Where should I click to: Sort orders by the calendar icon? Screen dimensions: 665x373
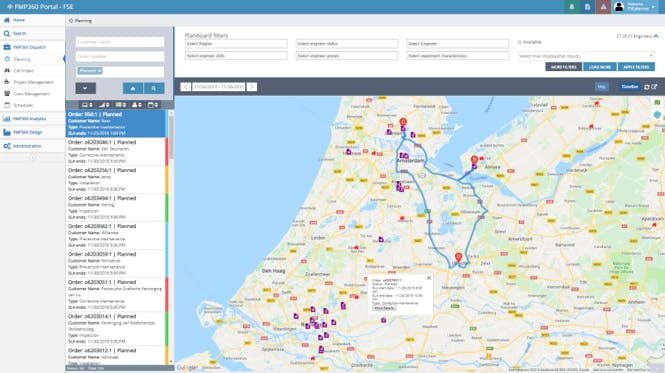click(153, 105)
